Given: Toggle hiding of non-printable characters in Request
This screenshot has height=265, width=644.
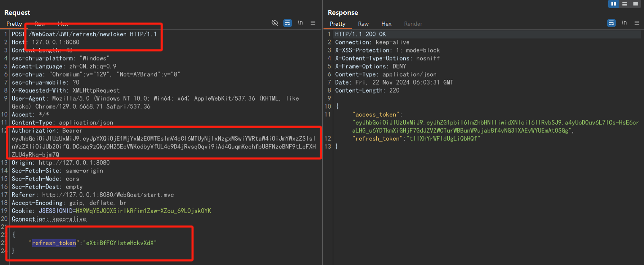Looking at the screenshot, I should tap(275, 23).
